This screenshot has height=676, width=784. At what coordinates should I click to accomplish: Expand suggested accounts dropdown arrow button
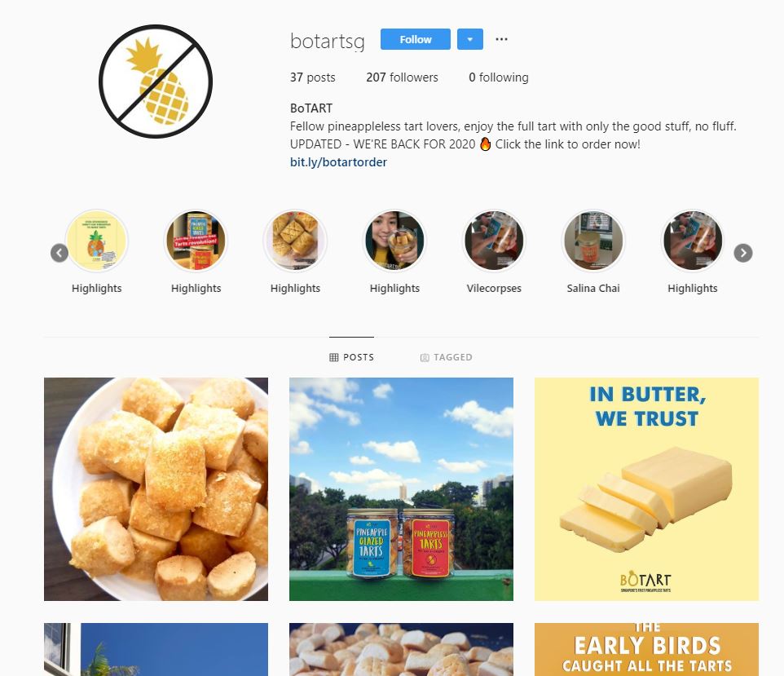tap(470, 39)
